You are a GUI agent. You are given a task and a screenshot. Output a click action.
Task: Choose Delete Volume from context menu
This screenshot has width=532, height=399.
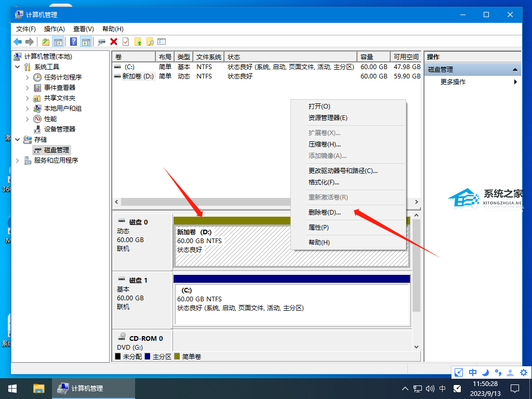325,212
